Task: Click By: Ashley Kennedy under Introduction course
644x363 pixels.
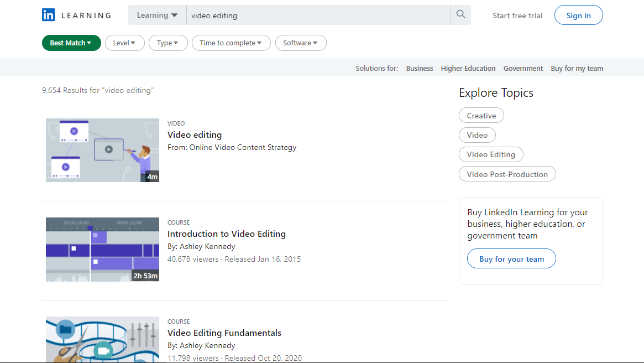Action: tap(201, 246)
